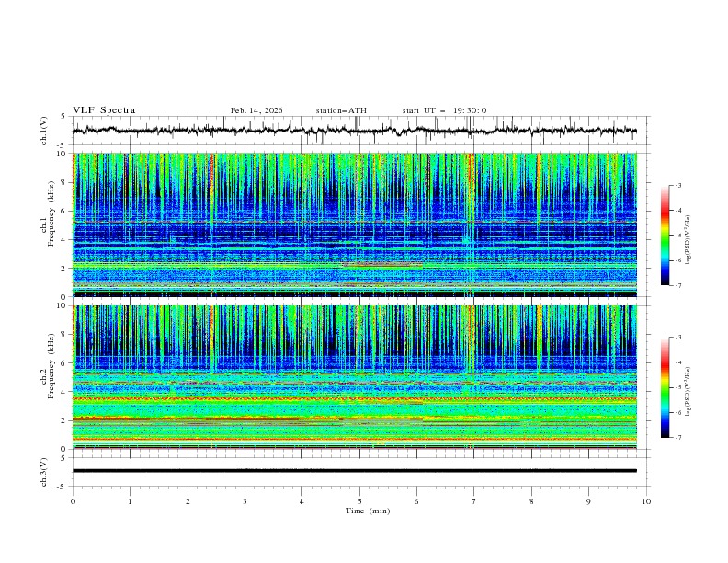The width and height of the screenshot is (728, 563).
Task: Click the station=ATH label
Action: (x=341, y=110)
